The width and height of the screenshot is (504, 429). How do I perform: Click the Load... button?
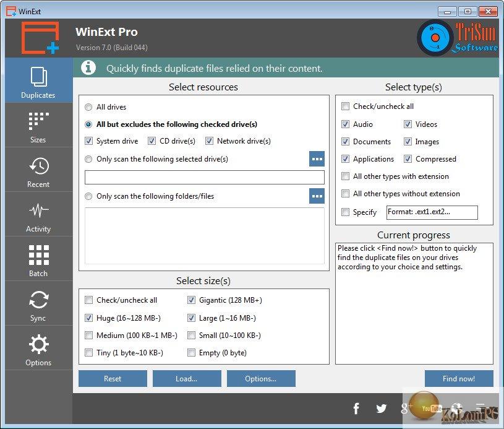[187, 379]
